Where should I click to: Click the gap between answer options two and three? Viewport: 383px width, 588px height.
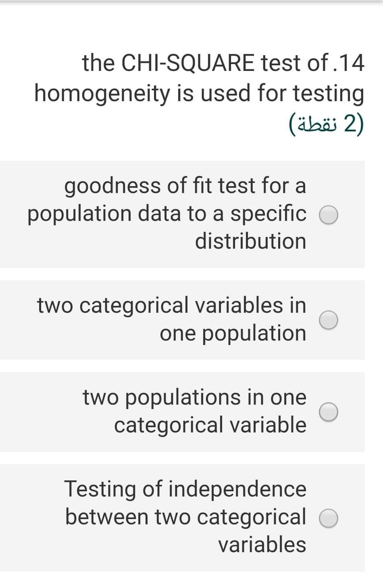pyautogui.click(x=191, y=366)
